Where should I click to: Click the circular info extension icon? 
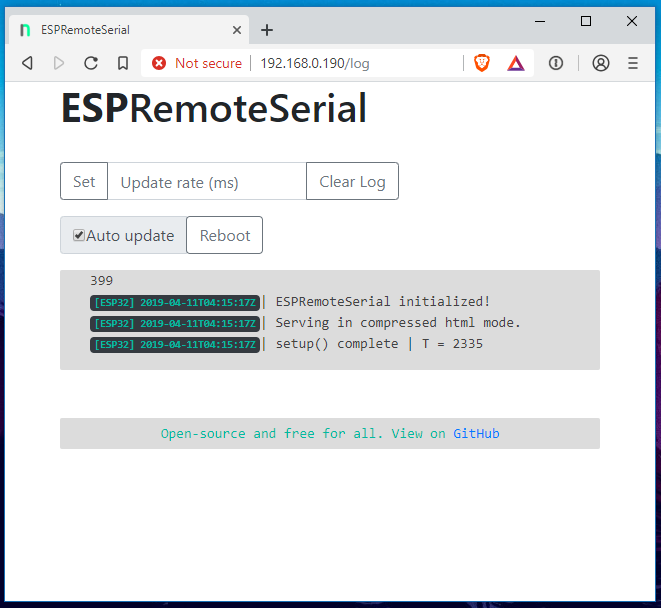[x=556, y=63]
